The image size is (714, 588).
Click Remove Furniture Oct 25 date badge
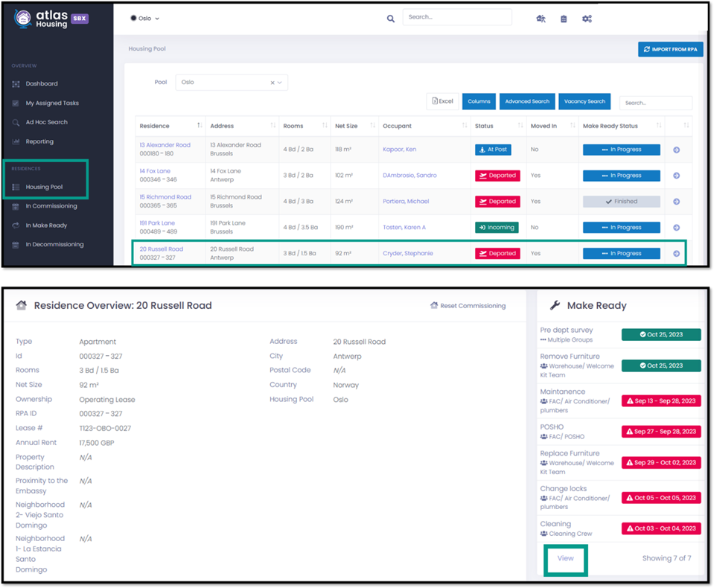pos(661,365)
